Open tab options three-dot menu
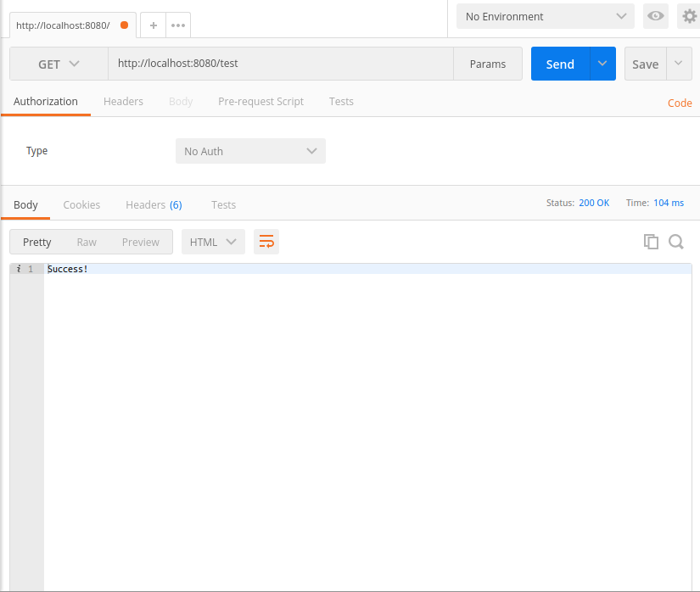Viewport: 700px width, 592px height. tap(178, 25)
